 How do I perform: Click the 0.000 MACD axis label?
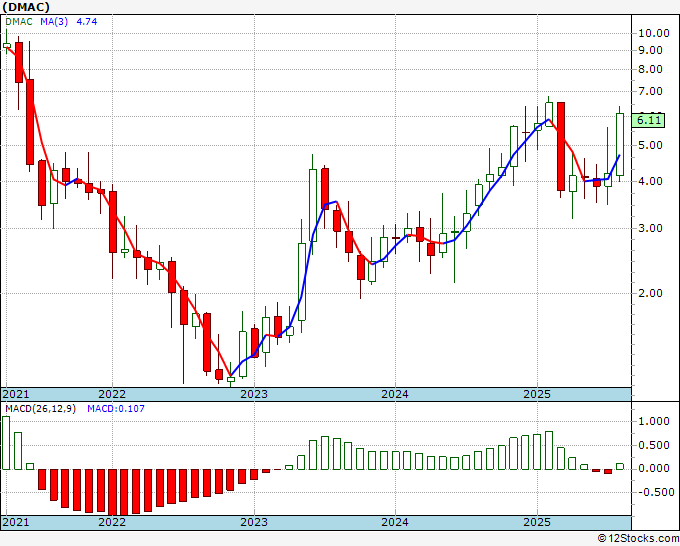pyautogui.click(x=654, y=469)
